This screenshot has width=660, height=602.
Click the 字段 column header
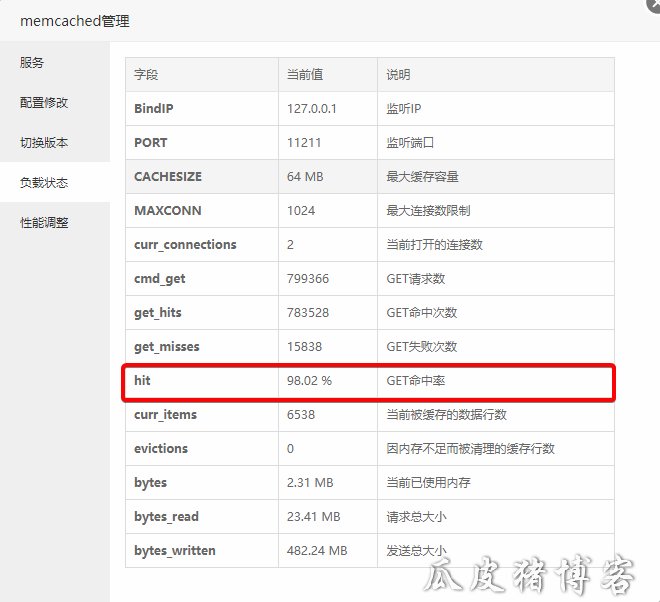click(146, 75)
